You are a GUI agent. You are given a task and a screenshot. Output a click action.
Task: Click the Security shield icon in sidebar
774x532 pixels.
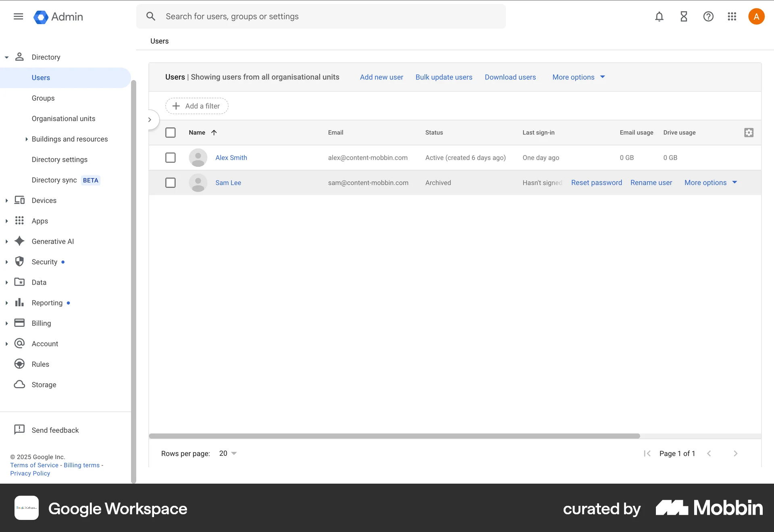click(x=19, y=262)
